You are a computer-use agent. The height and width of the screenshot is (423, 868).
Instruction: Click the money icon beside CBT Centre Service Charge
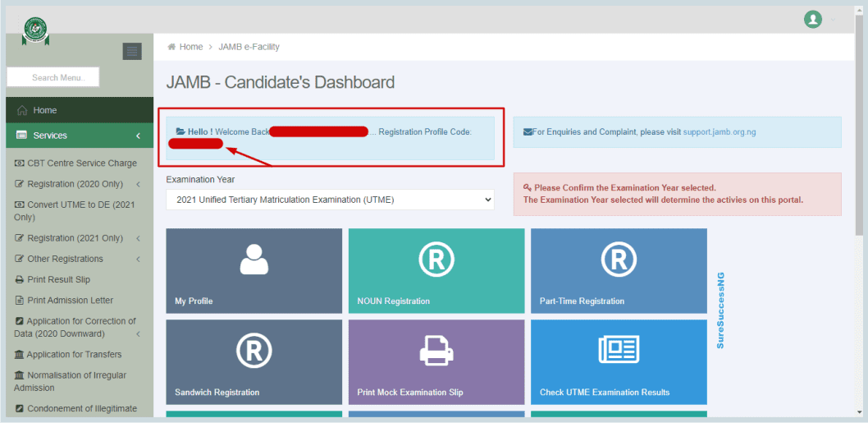pyautogui.click(x=20, y=163)
